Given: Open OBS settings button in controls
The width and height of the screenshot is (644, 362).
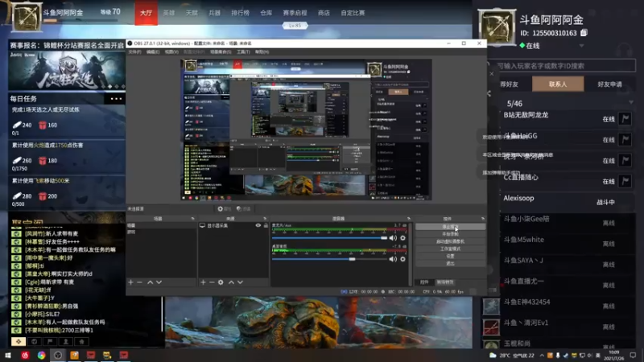Looking at the screenshot, I should (450, 256).
